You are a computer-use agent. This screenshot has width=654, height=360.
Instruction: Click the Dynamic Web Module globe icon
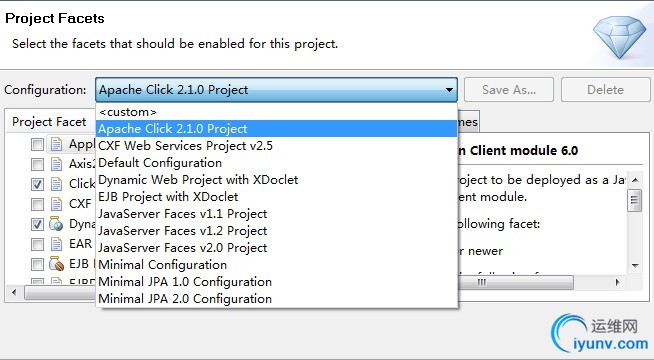(56, 224)
